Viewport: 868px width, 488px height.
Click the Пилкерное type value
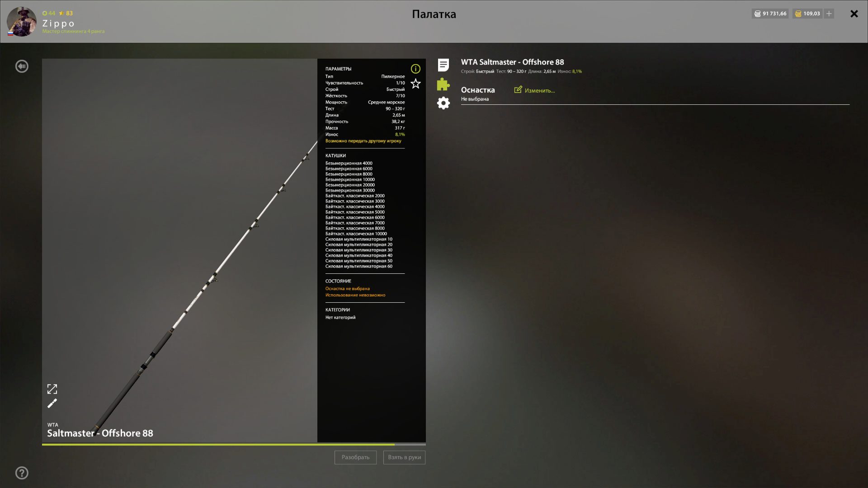coord(392,77)
